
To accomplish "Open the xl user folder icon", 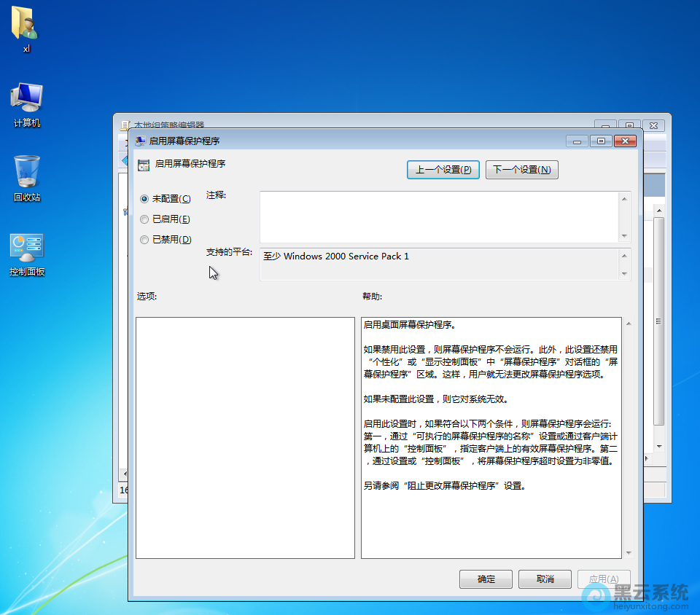I will (x=26, y=24).
